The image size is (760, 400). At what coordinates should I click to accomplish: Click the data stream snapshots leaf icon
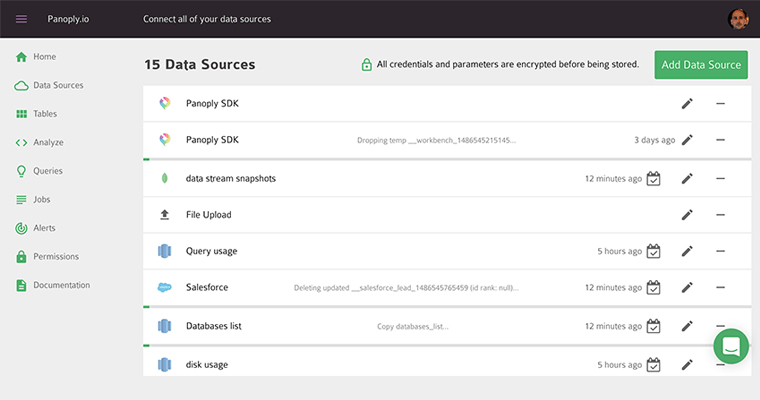(165, 178)
